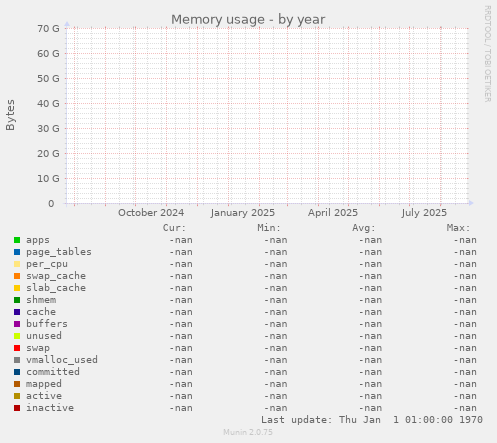Click the 60 G y-axis tick label

pyautogui.click(x=48, y=54)
